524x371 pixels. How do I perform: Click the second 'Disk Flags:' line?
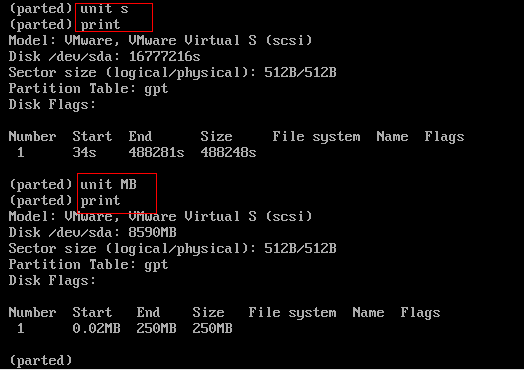tap(52, 281)
